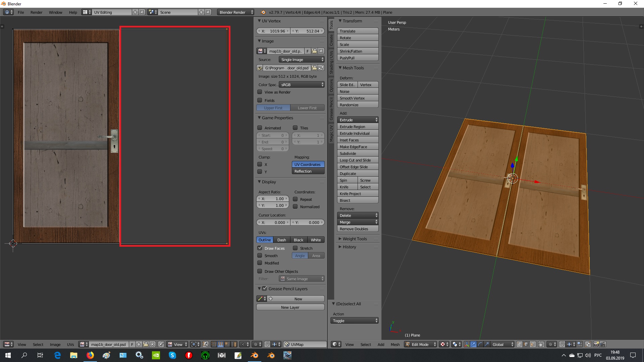The width and height of the screenshot is (644, 362).
Task: Enable vertex selection mode in 3D viewport header
Action: [519, 344]
